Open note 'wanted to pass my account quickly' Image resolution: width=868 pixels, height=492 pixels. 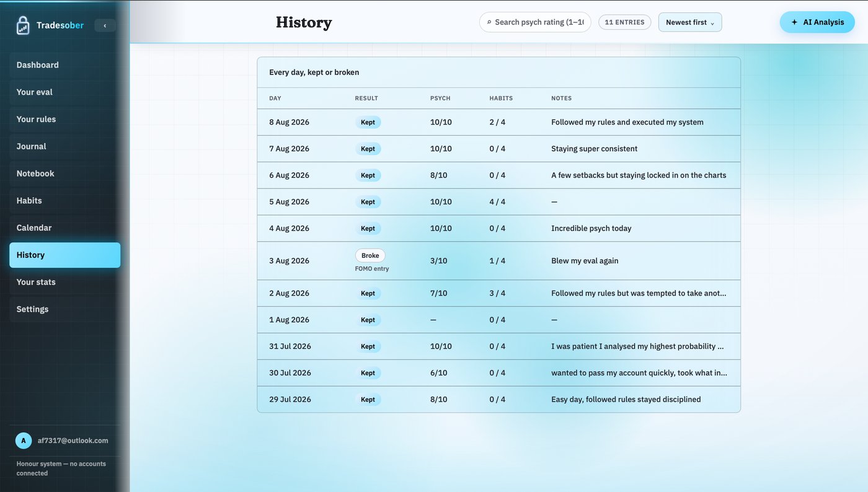(x=639, y=373)
